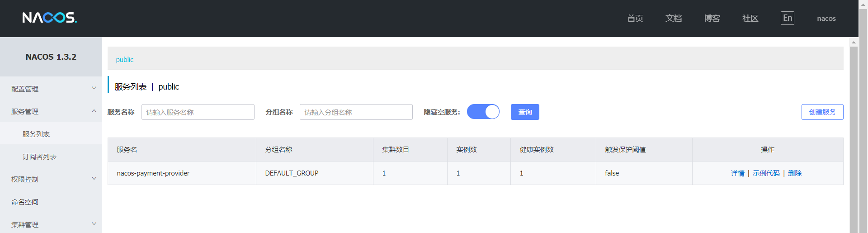Screen dimensions: 868x233
Task: Switch language with the En icon
Action: (787, 18)
